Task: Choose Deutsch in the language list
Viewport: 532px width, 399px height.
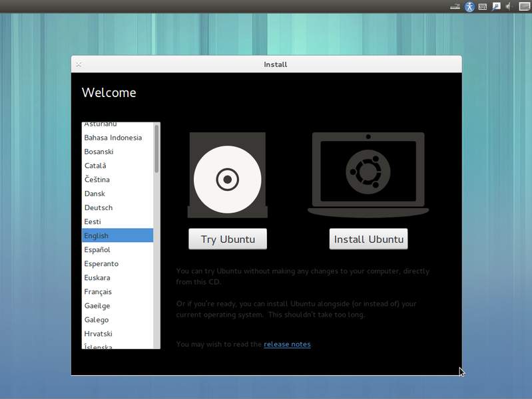Action: [x=117, y=207]
